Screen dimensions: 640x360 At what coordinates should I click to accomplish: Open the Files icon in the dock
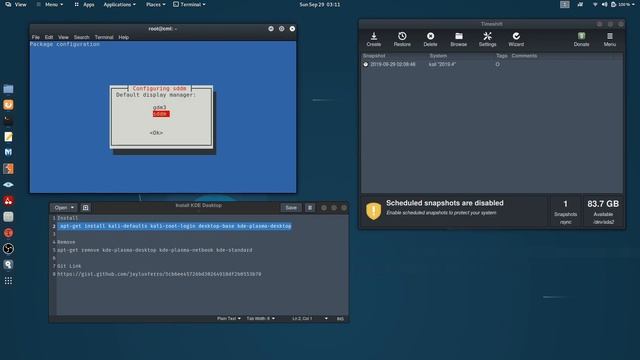pyautogui.click(x=8, y=89)
